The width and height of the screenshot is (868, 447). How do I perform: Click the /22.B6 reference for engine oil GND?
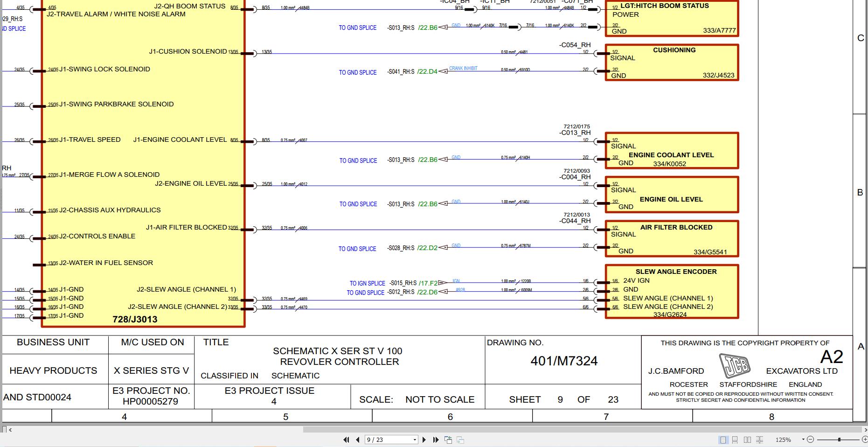(x=428, y=203)
